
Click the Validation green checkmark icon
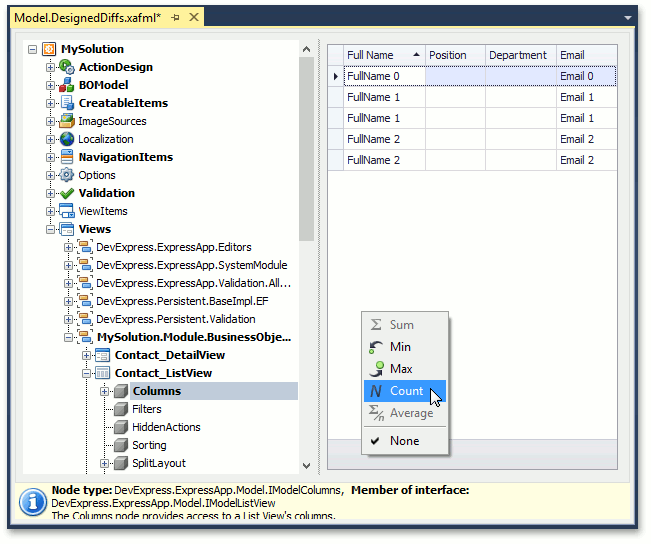(x=66, y=193)
